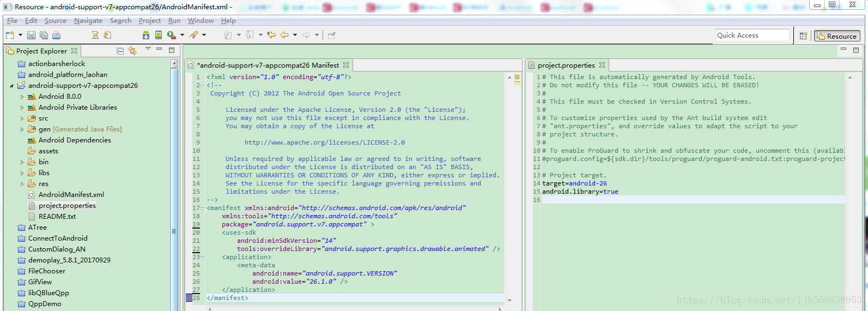Click the Back navigation arrow icon
This screenshot has height=311, width=868.
[x=284, y=35]
